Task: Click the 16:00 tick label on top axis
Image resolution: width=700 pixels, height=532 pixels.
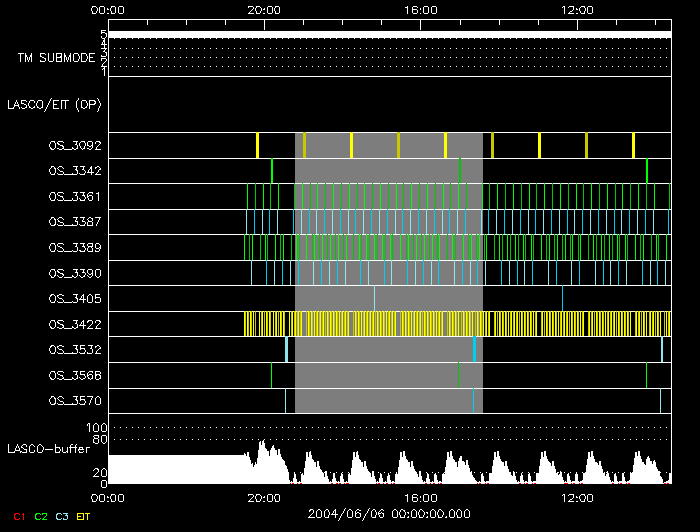Action: pos(421,9)
